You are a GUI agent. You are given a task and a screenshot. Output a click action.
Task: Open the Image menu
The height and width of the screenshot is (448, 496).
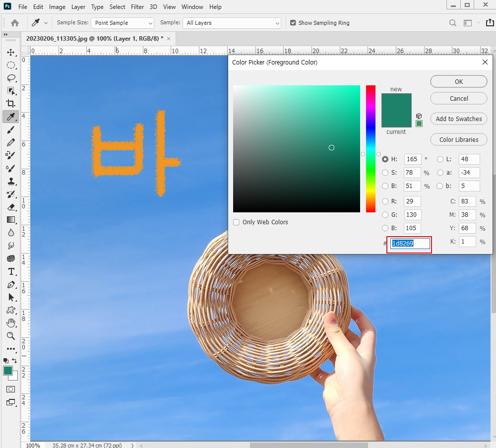point(57,6)
